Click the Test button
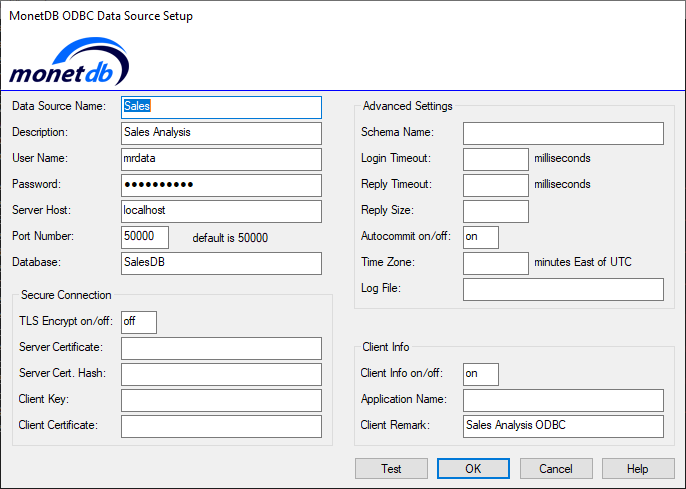The image size is (686, 489). pyautogui.click(x=391, y=468)
